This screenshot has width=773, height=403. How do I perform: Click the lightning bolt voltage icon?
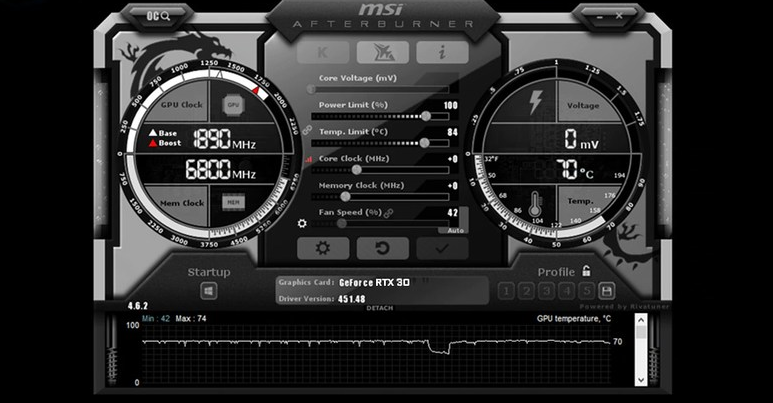[x=535, y=103]
